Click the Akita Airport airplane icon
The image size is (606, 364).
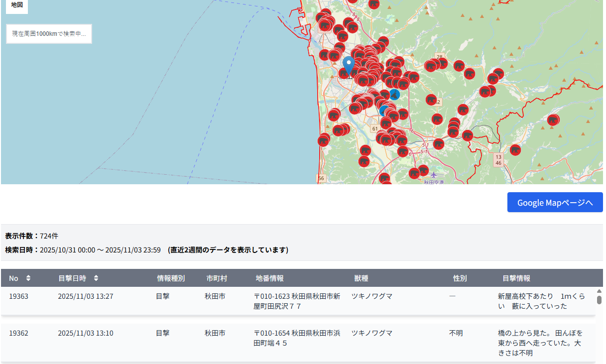pyautogui.click(x=434, y=175)
